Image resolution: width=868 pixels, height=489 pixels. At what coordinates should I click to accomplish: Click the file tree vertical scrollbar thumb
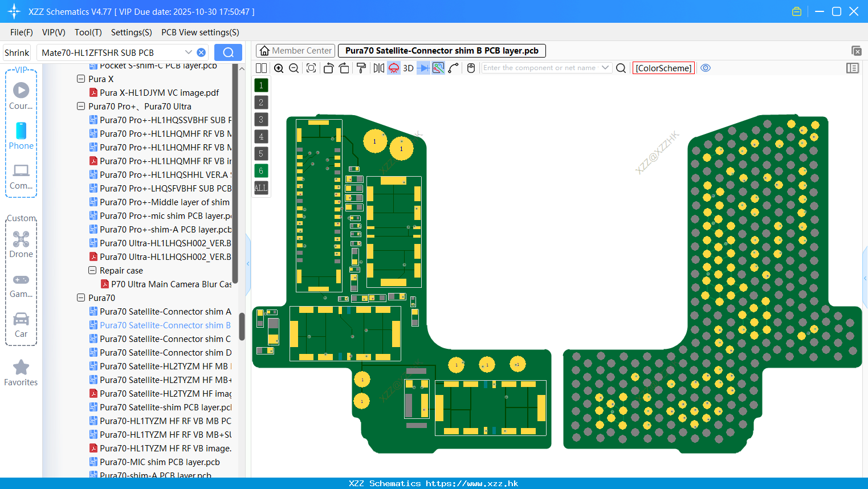point(242,326)
